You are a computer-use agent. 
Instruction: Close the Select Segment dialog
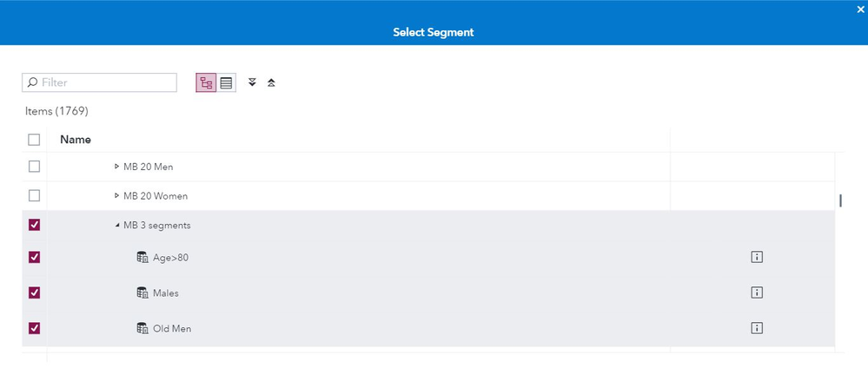(x=860, y=10)
